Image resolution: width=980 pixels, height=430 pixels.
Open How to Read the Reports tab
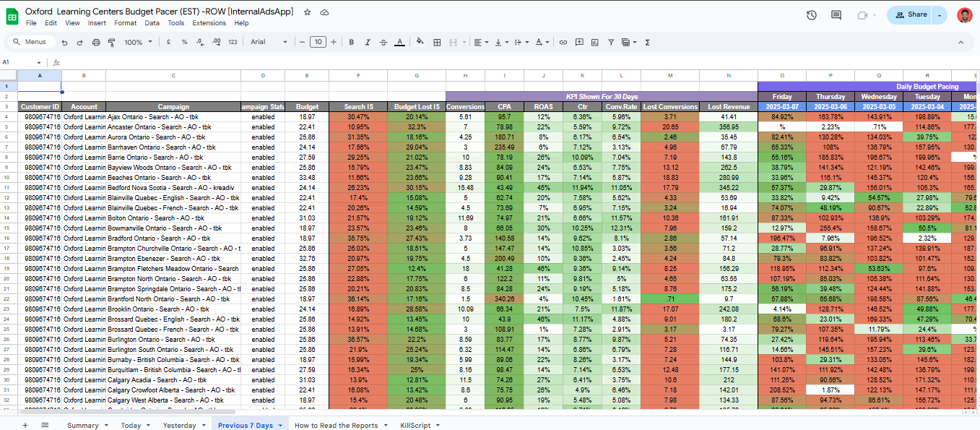click(x=341, y=425)
